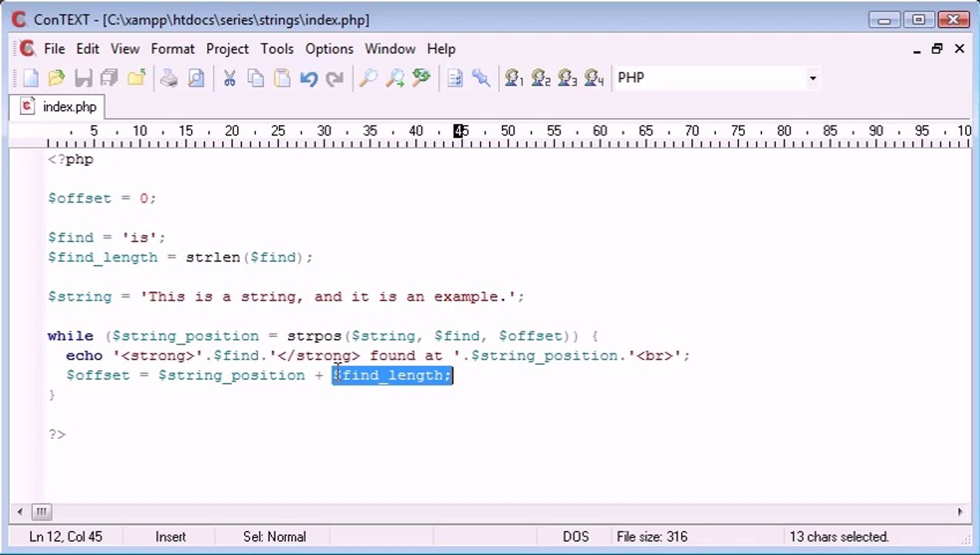This screenshot has width=980, height=555.
Task: Open the File menu
Action: 54,49
